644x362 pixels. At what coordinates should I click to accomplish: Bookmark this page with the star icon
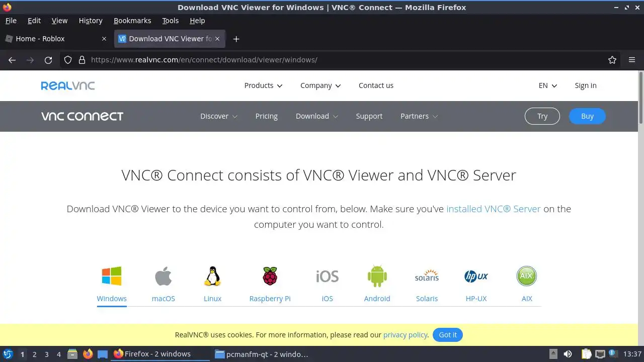click(612, 60)
